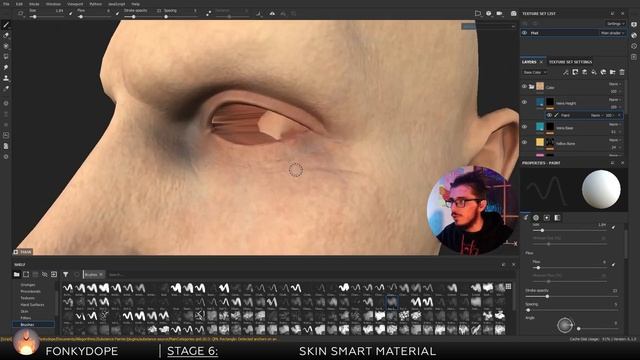Screen dimensions: 640x360
Task: Toggle flow pen pressure icon in toolbar
Action: 118,13
